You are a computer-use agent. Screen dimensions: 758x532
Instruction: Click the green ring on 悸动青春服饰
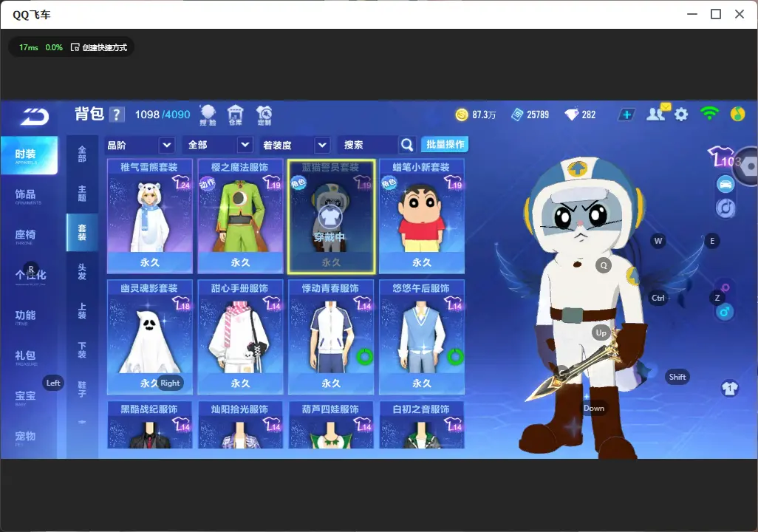pos(364,357)
